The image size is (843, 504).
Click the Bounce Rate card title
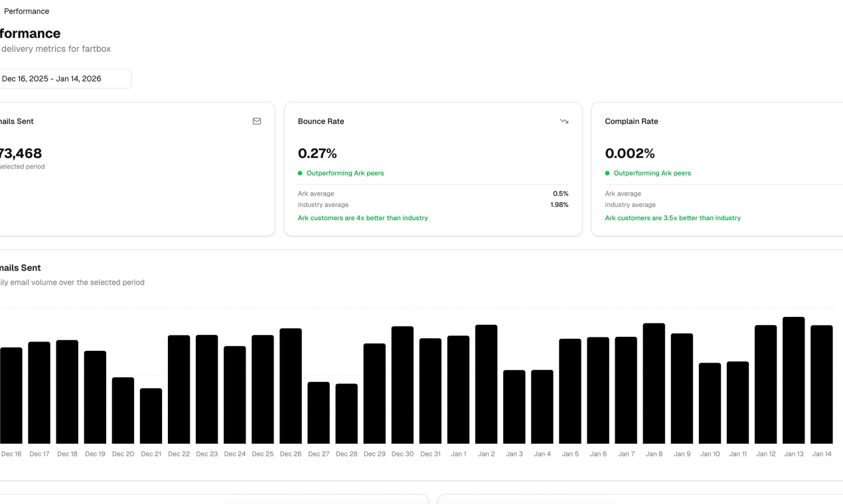321,121
